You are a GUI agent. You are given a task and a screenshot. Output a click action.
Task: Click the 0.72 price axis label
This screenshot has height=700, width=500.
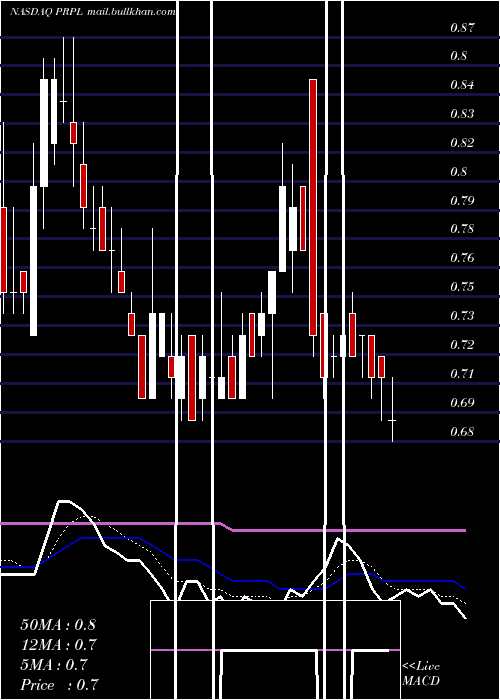pyautogui.click(x=462, y=345)
